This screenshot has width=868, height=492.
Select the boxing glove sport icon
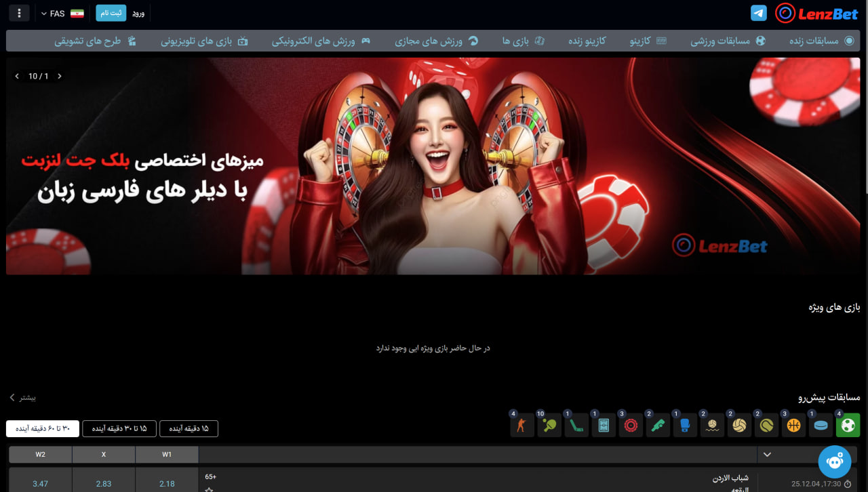coord(685,426)
